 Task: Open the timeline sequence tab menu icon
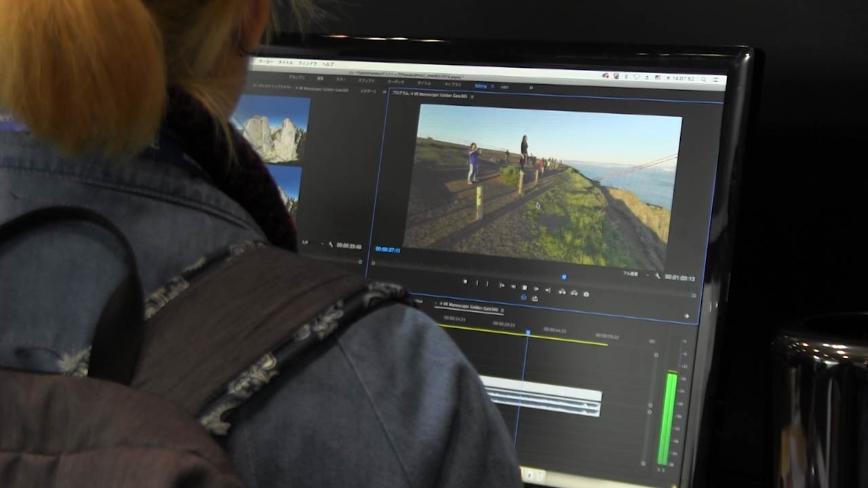[502, 310]
